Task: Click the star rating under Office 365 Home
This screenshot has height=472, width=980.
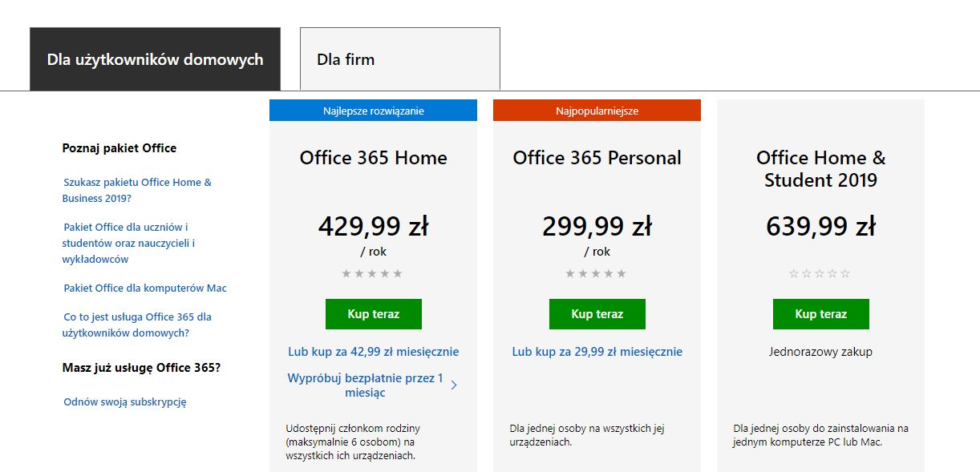Action: (x=373, y=272)
